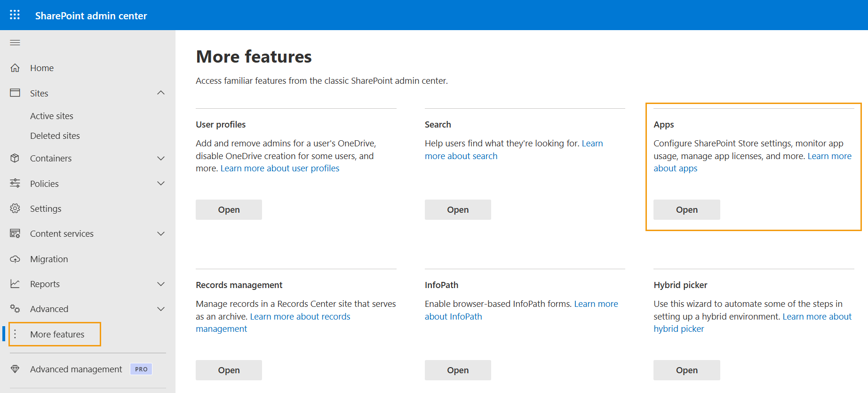Collapse the navigation hamburger menu
868x393 pixels.
click(x=15, y=43)
